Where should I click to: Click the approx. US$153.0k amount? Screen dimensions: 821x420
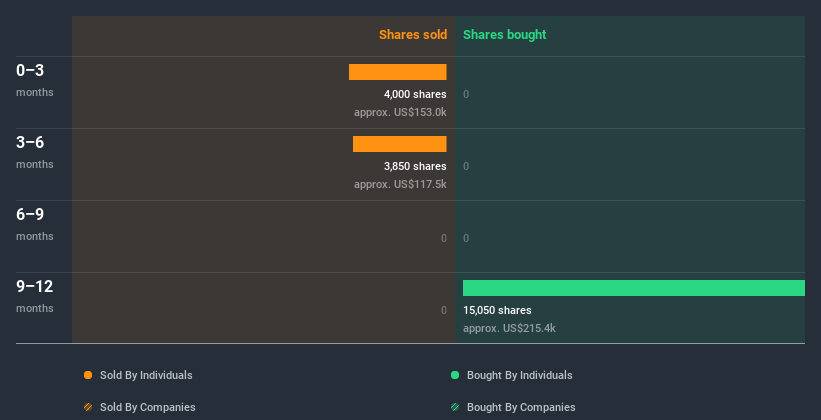click(401, 113)
